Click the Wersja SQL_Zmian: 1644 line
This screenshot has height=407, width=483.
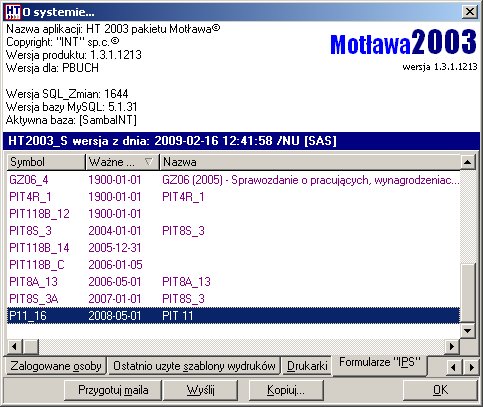[67, 94]
